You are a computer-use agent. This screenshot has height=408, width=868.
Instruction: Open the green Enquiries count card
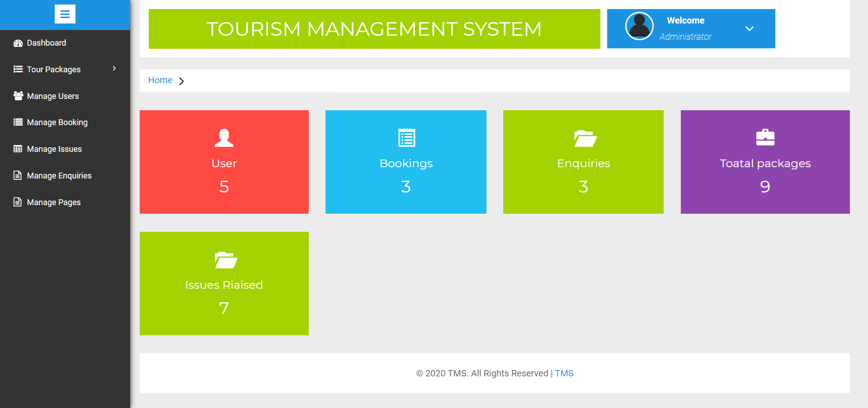pyautogui.click(x=583, y=162)
